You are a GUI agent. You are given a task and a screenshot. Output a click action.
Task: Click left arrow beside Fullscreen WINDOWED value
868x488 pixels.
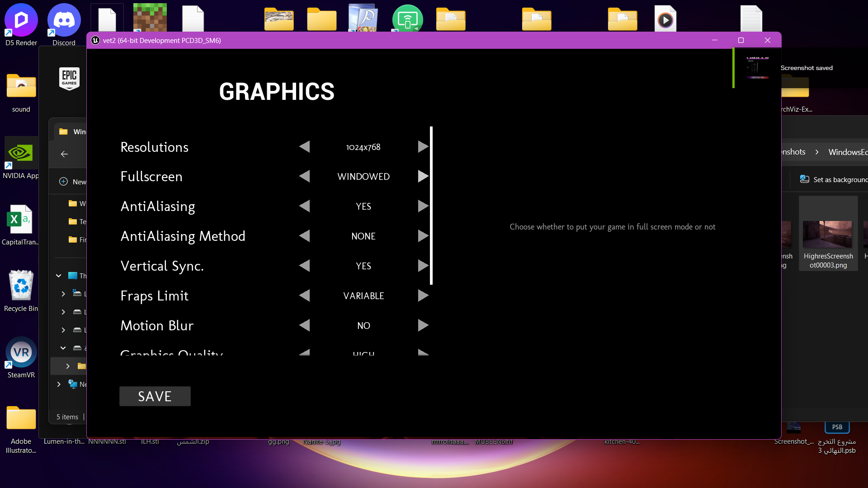pos(305,176)
